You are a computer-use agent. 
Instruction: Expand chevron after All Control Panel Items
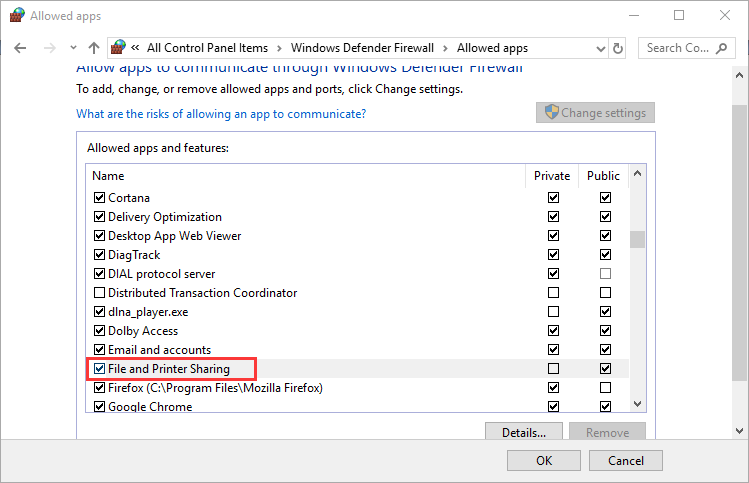point(279,48)
